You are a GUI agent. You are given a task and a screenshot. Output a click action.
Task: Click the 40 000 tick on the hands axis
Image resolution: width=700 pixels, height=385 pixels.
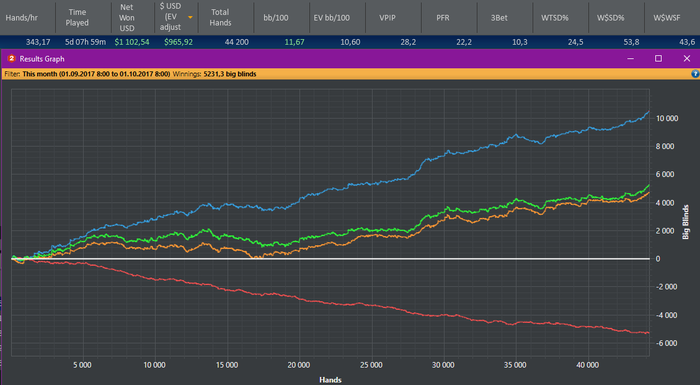click(588, 365)
